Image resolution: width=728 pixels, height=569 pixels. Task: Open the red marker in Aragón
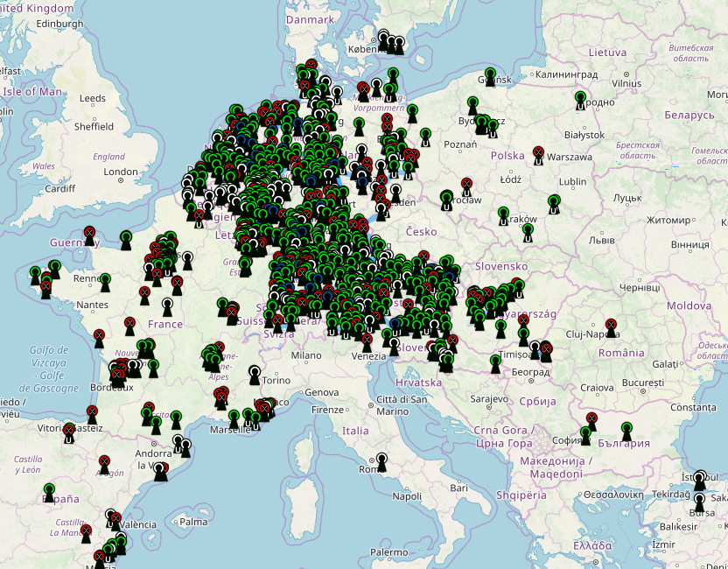(104, 465)
